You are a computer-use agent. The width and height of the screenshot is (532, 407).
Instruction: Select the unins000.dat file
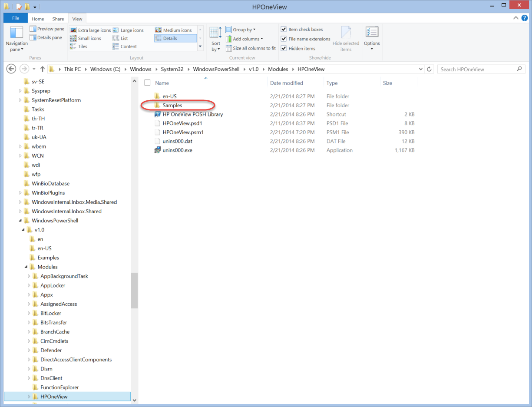coord(177,141)
